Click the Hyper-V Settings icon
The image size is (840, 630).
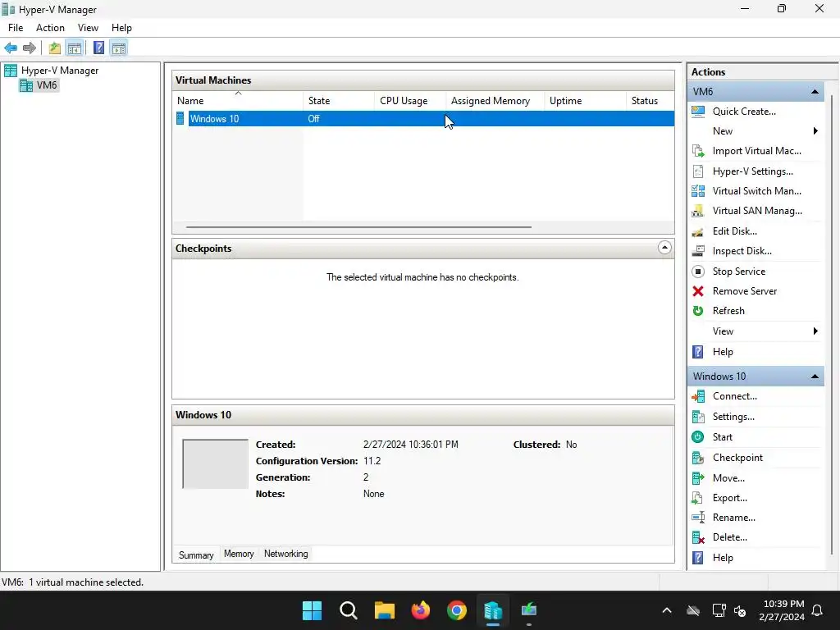pos(698,171)
